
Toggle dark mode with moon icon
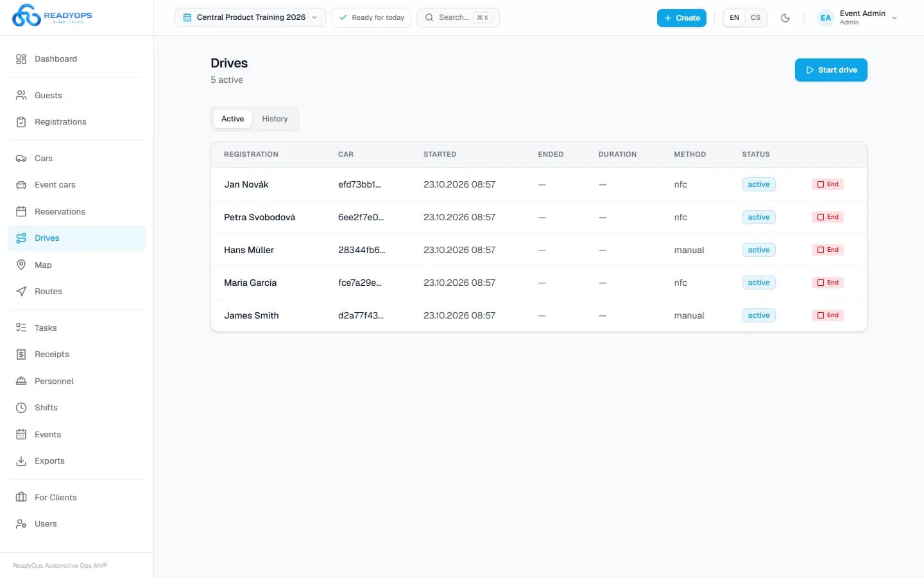tap(785, 18)
